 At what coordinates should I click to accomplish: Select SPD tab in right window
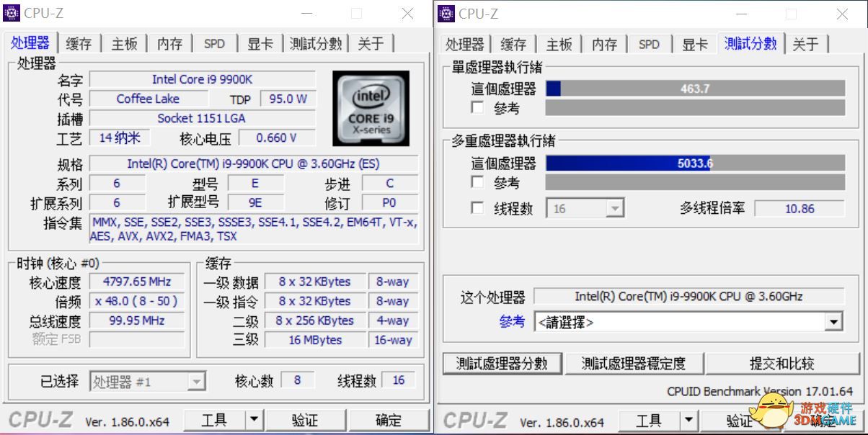649,44
